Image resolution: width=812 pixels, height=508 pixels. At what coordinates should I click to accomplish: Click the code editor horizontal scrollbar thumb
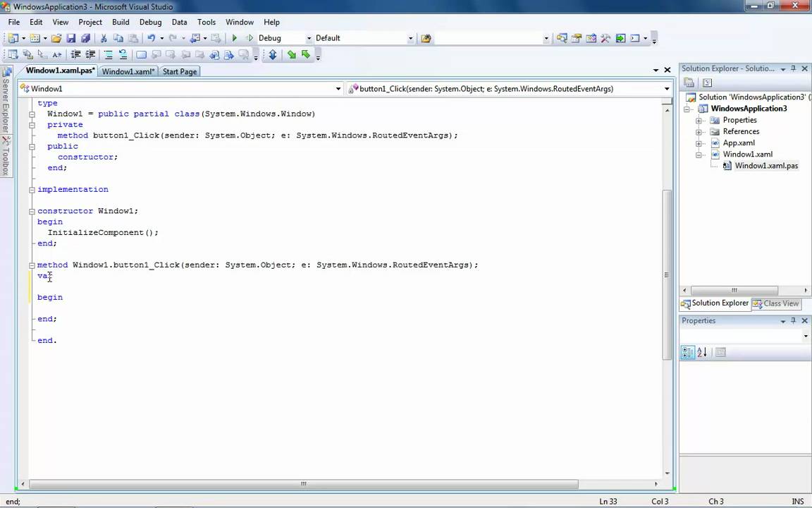click(x=304, y=483)
